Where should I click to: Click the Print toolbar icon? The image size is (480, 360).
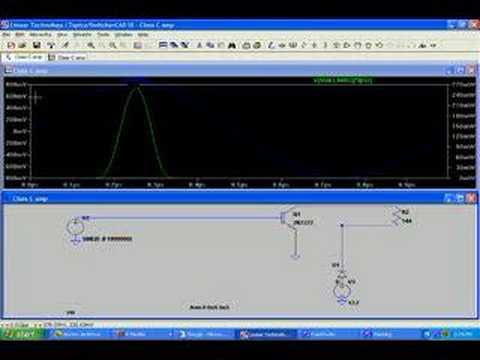click(x=257, y=45)
